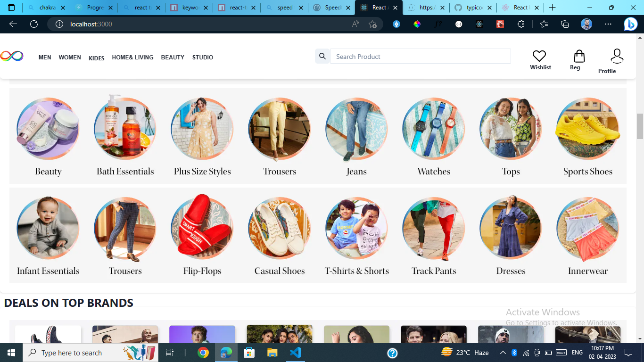The image size is (644, 362).
Task: Click the Dresses label
Action: (x=511, y=271)
